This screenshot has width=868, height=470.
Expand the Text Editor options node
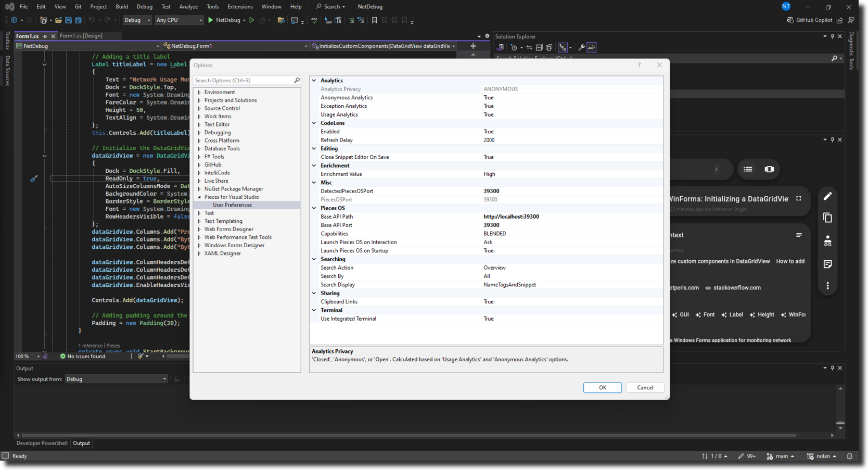pyautogui.click(x=199, y=124)
